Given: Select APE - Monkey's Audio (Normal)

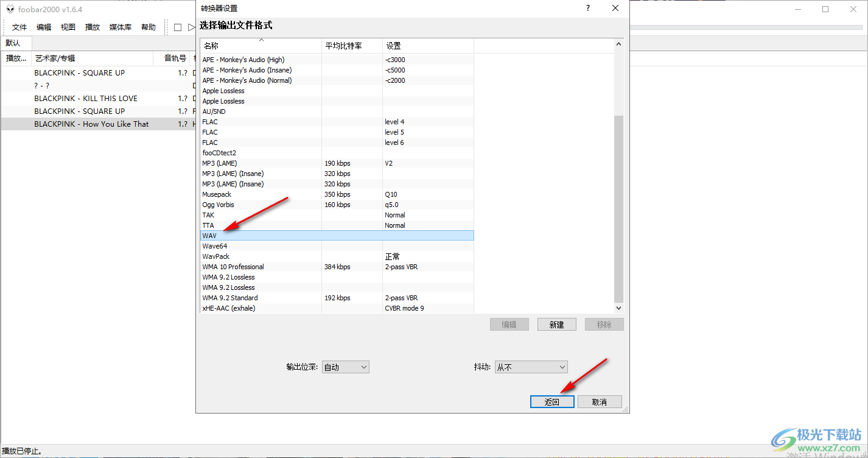Looking at the screenshot, I should [x=337, y=80].
